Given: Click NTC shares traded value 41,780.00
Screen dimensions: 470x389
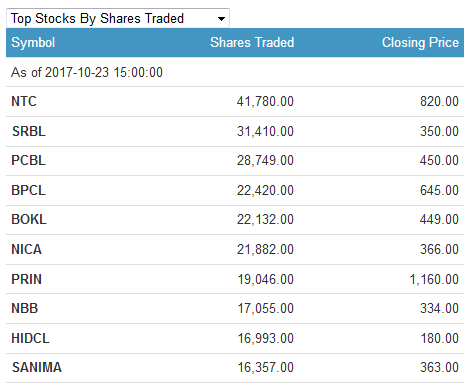Looking at the screenshot, I should click(x=265, y=101).
